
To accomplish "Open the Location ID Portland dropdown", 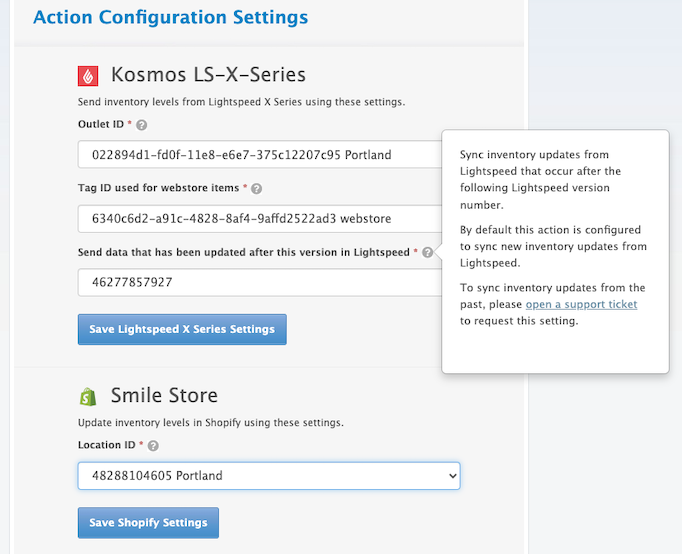I will (268, 475).
